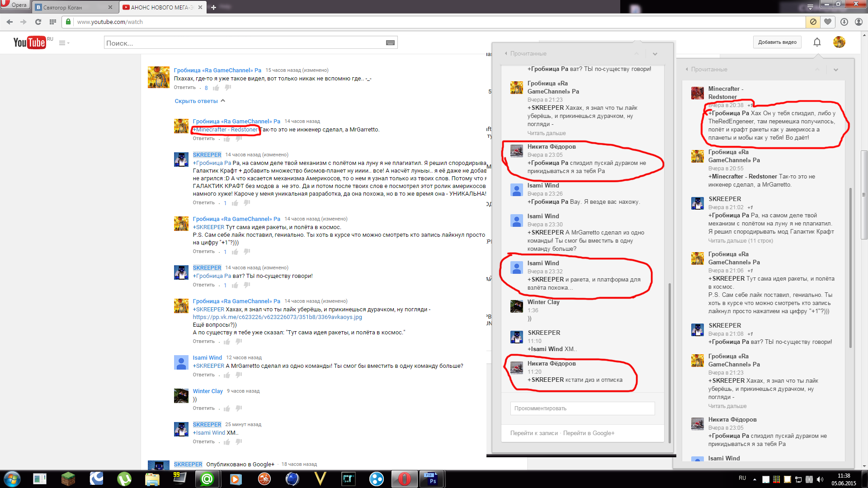Image resolution: width=868 pixels, height=488 pixels.
Task: Open a new browser tab
Action: [214, 7]
